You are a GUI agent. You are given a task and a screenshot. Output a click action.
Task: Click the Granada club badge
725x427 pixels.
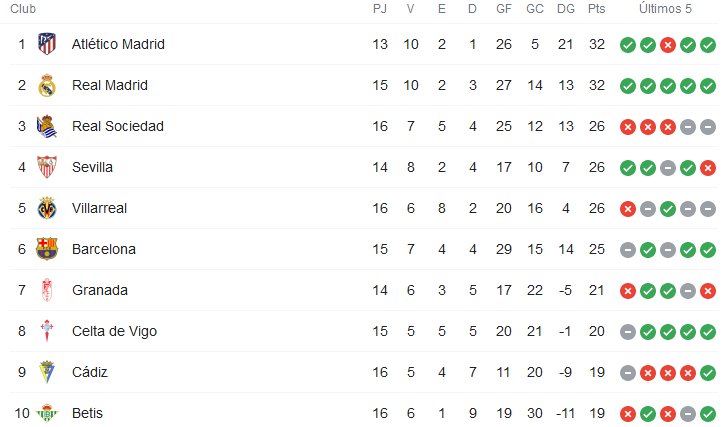coord(47,290)
